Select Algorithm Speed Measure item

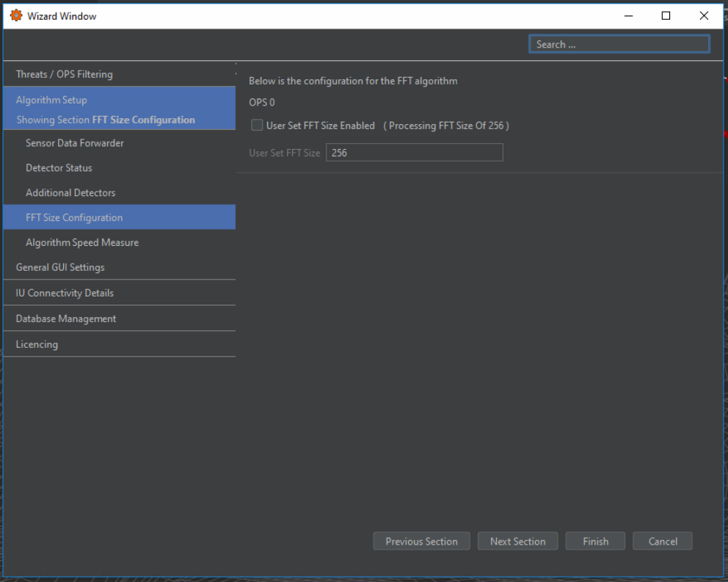tap(82, 243)
